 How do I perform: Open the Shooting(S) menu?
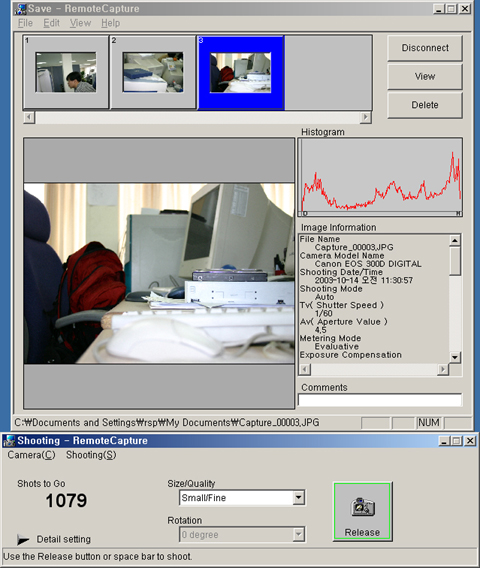[x=91, y=455]
